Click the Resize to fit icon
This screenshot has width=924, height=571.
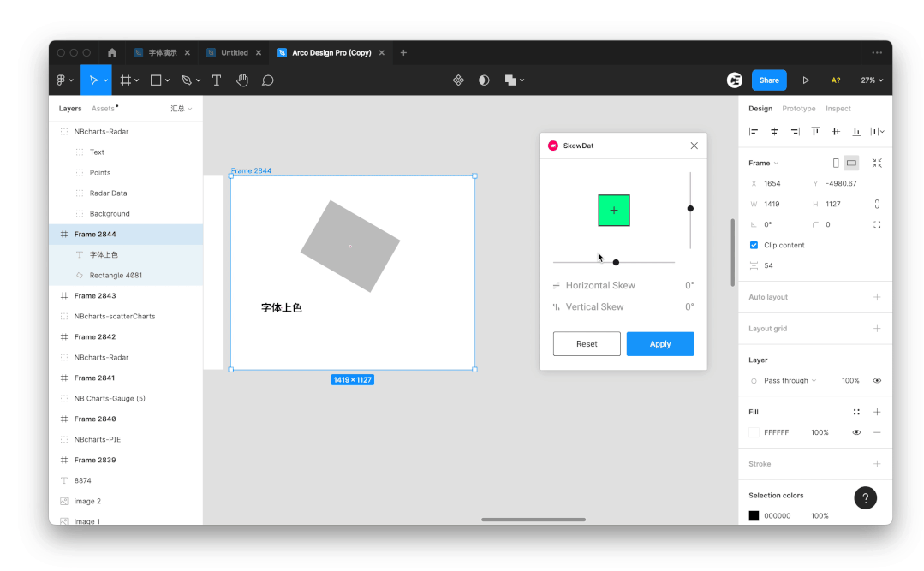coord(877,163)
